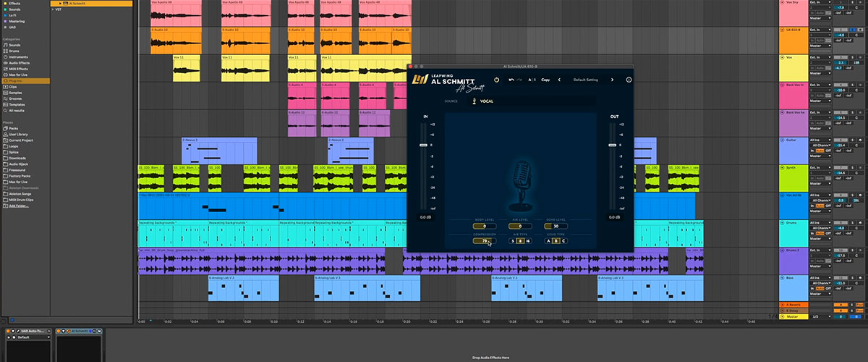
Task: Click the Add Folder link
Action: coord(17,206)
